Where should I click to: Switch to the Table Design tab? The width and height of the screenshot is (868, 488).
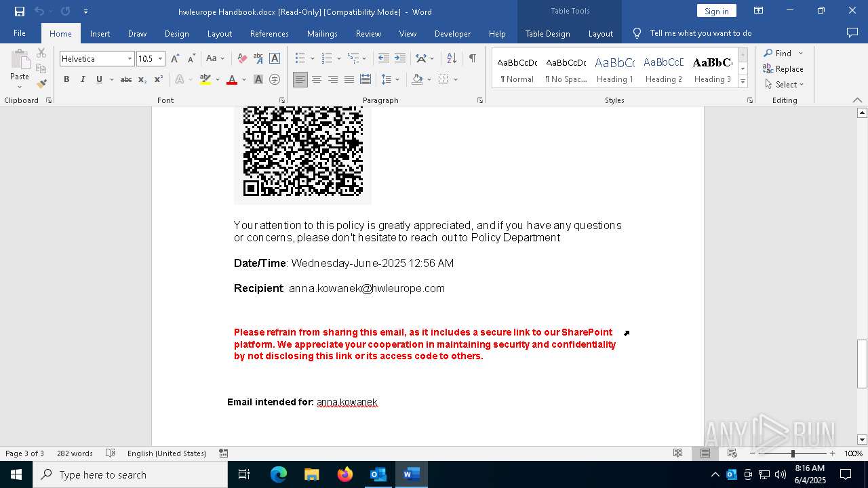click(x=547, y=33)
